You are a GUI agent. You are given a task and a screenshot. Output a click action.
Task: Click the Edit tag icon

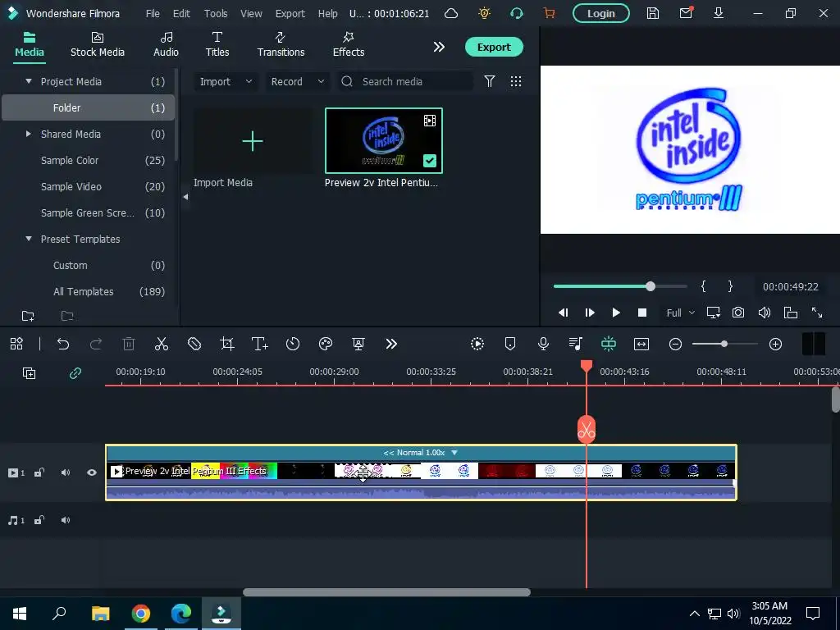click(194, 344)
